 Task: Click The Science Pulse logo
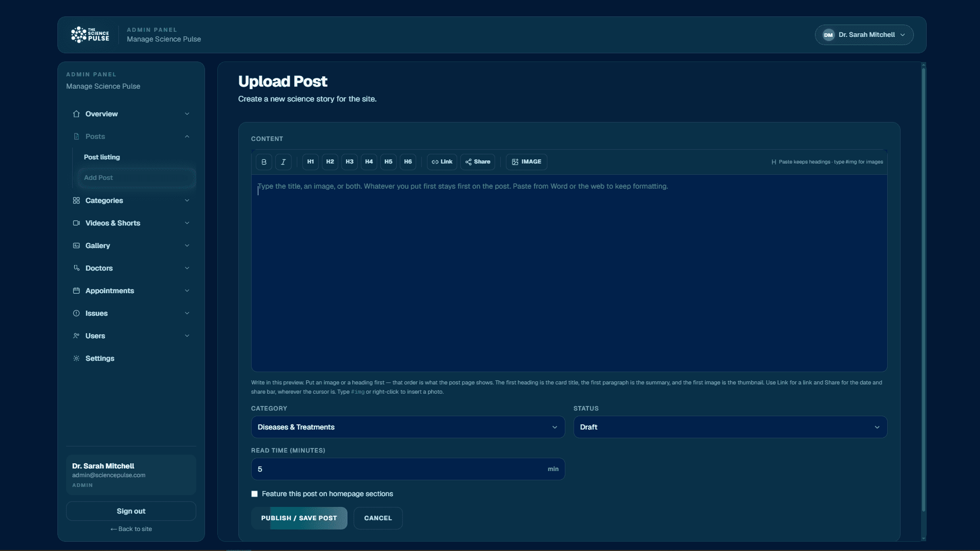coord(90,35)
